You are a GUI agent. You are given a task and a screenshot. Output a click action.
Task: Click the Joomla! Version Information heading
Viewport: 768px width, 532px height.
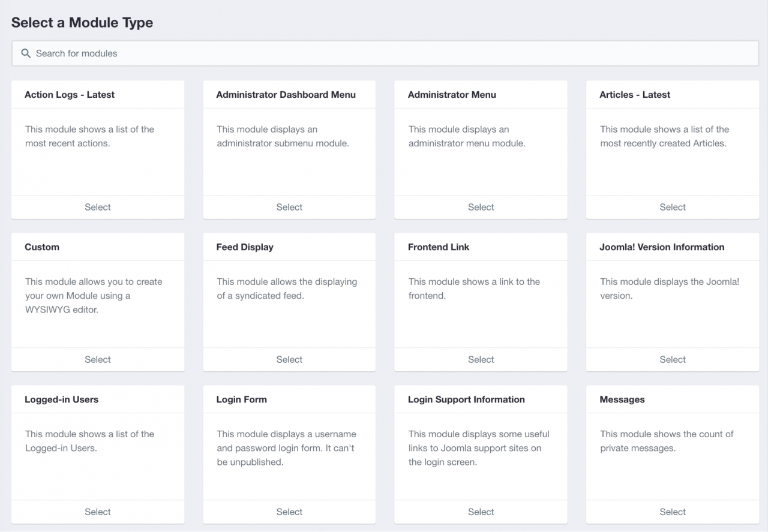point(662,247)
